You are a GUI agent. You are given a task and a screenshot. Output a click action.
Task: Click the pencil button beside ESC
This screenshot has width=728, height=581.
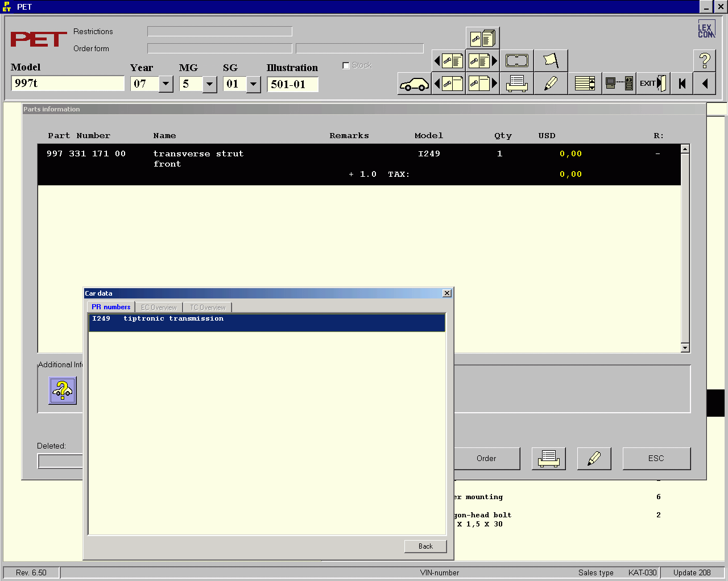pos(594,458)
